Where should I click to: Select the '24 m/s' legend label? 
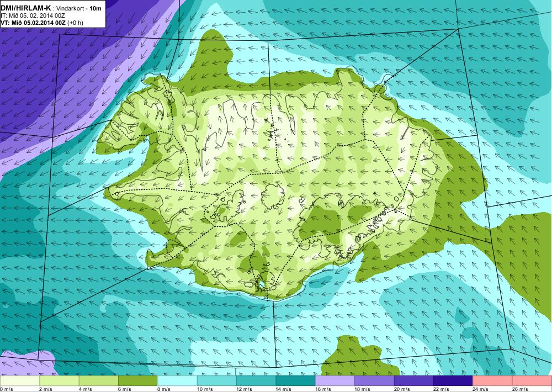481,389
